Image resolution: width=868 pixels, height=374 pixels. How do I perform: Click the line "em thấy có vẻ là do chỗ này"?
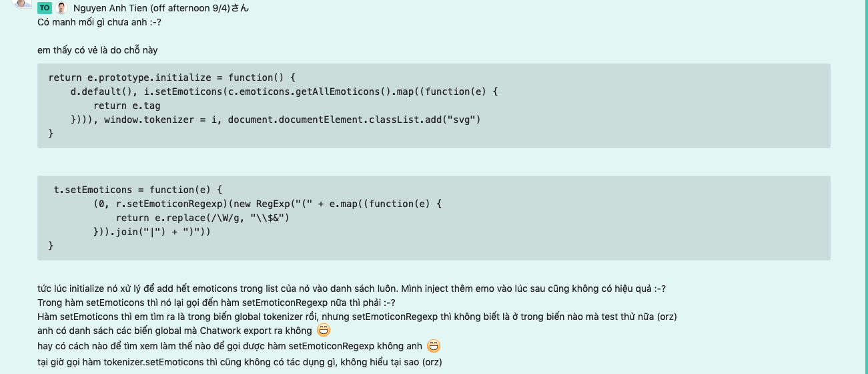click(x=97, y=50)
